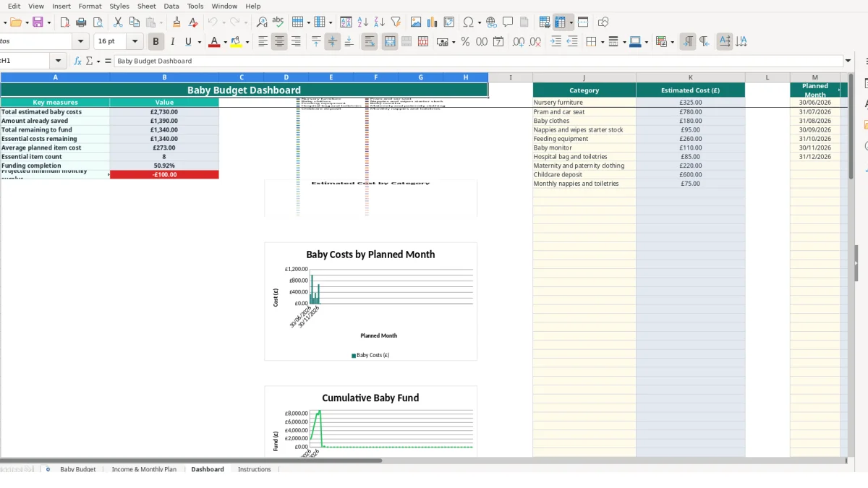Open the font name dropdown arrow
868x488 pixels.
tap(81, 42)
